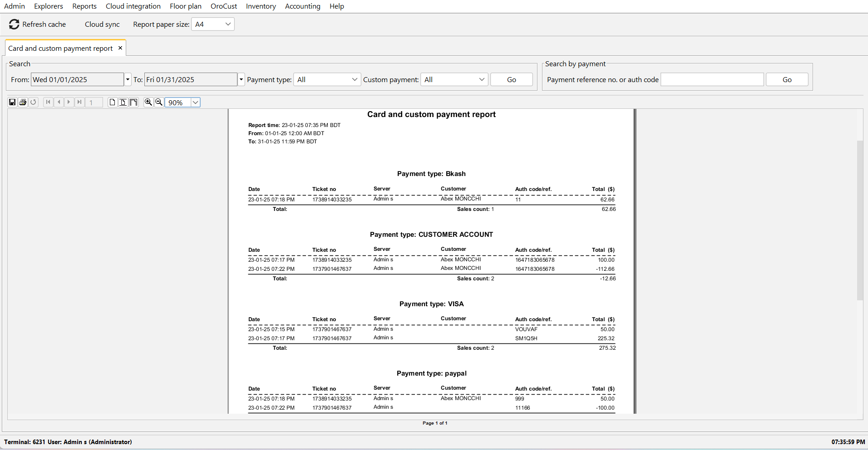Open the Report paper size dropdown
Viewport: 868px width, 450px height.
(x=228, y=24)
